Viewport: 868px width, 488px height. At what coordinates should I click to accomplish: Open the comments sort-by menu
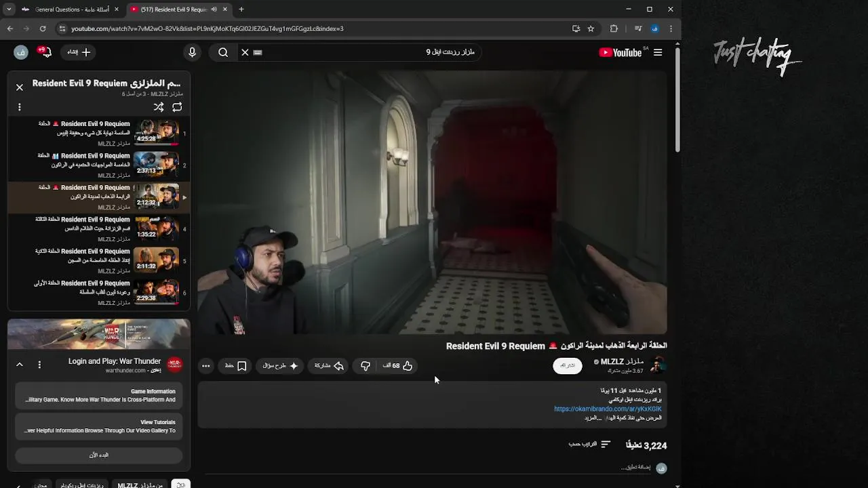tap(589, 445)
